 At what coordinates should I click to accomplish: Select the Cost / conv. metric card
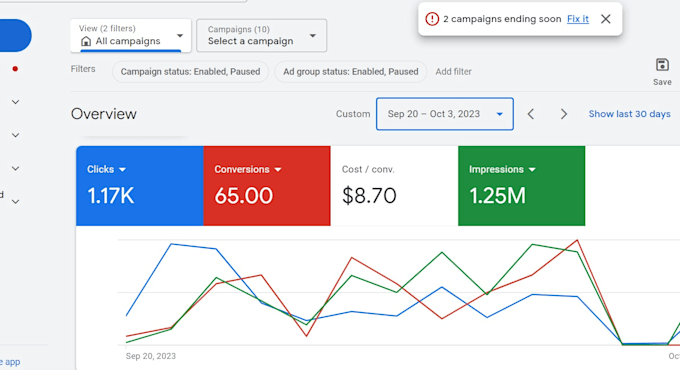click(x=394, y=186)
